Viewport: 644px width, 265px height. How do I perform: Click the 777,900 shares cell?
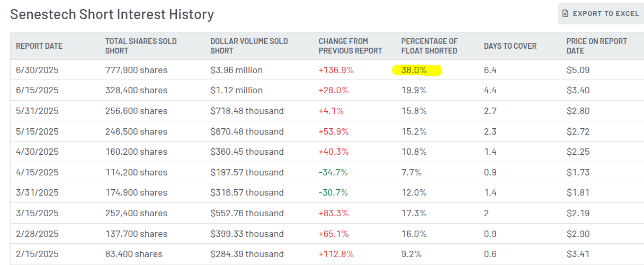click(136, 70)
